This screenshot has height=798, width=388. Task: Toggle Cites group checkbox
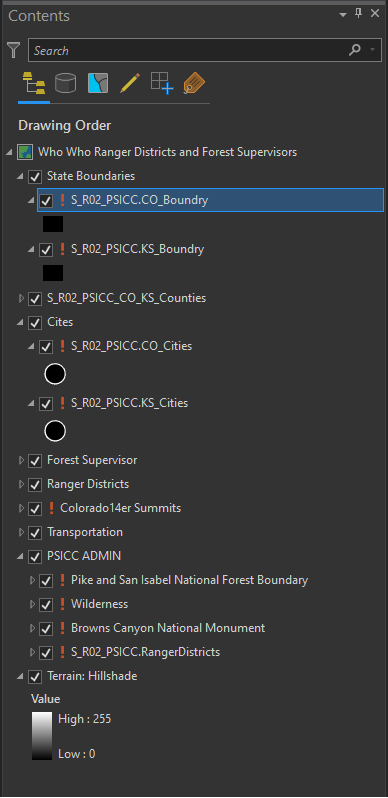[35, 323]
